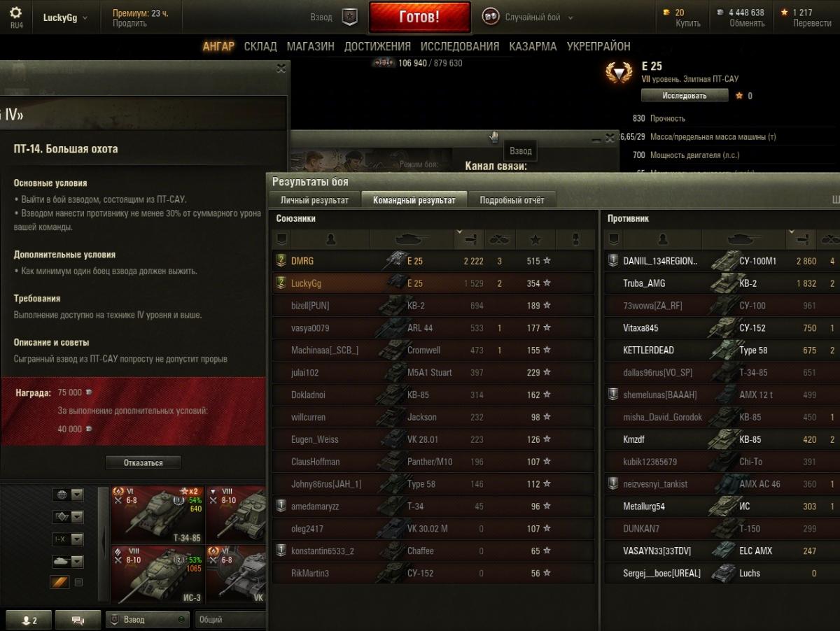This screenshot has height=631, width=840.
Task: Click the red Готов! button
Action: [x=420, y=17]
